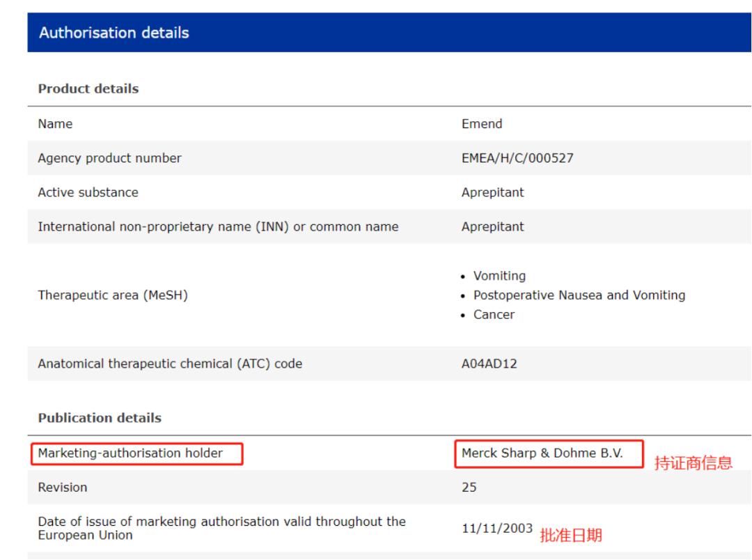This screenshot has width=752, height=560.
Task: Click the Publication details section heading
Action: 100,419
